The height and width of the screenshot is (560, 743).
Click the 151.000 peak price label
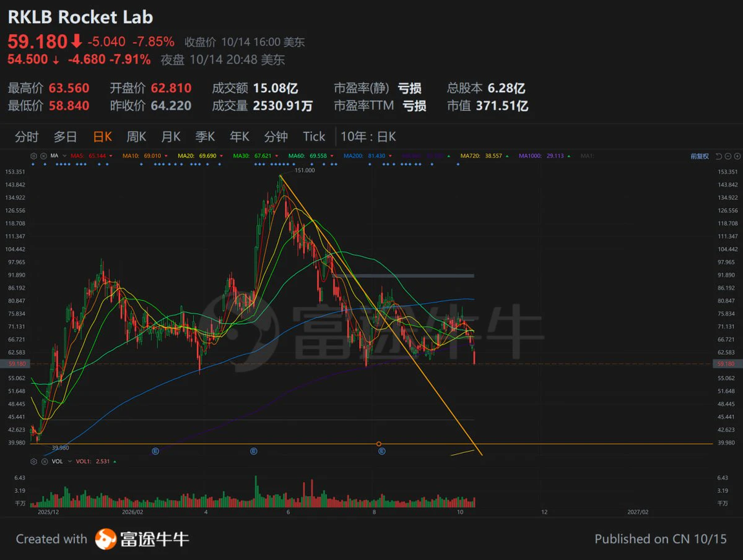305,170
